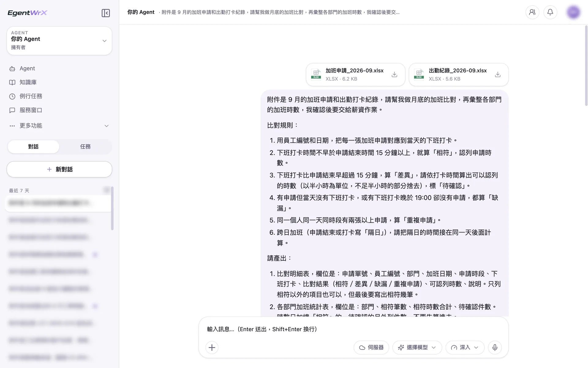The height and width of the screenshot is (368, 588).
Task: Select the first blurred conversation entry
Action: click(58, 203)
